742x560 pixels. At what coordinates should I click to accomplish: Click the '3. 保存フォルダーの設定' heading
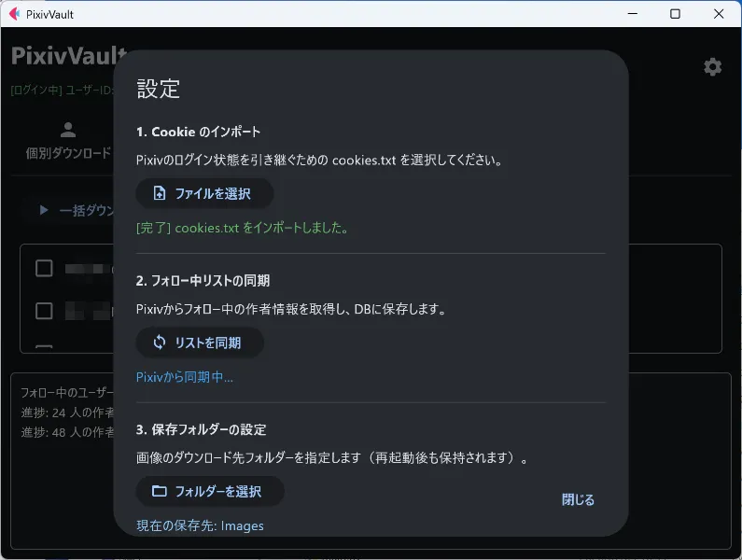pyautogui.click(x=201, y=429)
